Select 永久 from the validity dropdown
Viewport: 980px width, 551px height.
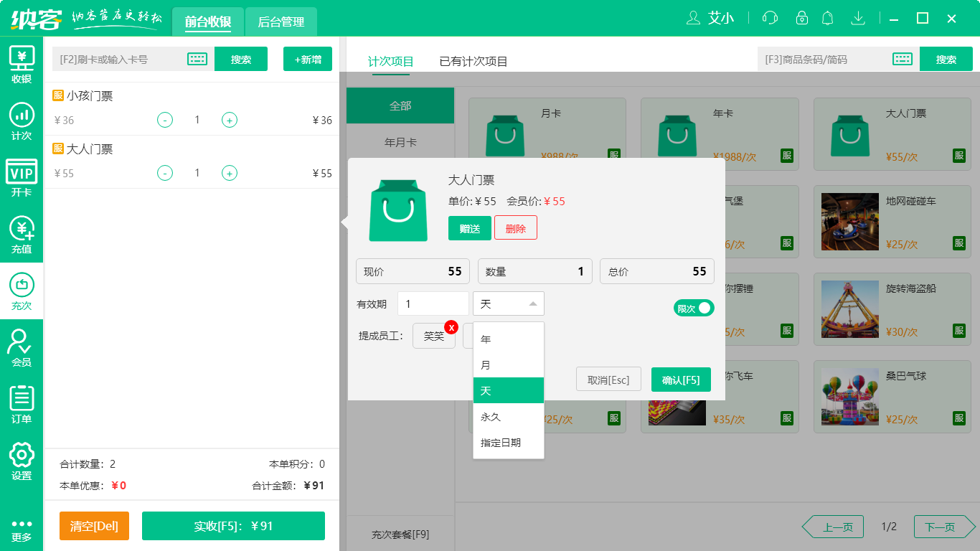pyautogui.click(x=508, y=416)
